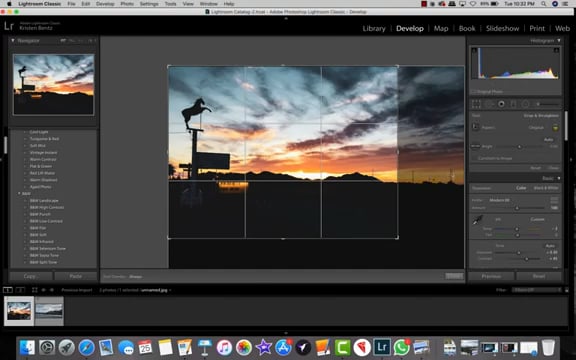The width and height of the screenshot is (576, 360).
Task: Apply the B&W High Contrast preset
Action: coord(47,207)
